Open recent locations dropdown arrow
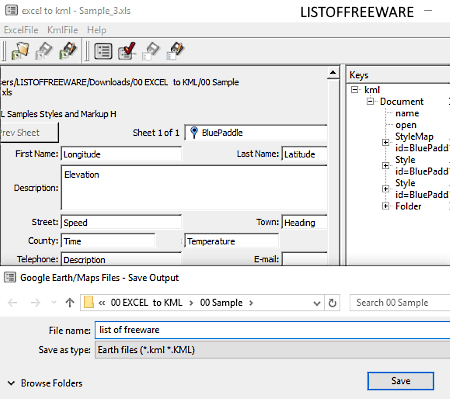This screenshot has height=399, width=450. click(54, 302)
